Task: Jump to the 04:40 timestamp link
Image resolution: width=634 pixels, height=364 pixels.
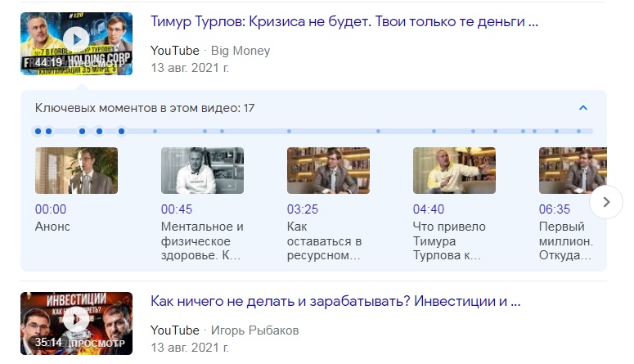Action: pos(429,209)
